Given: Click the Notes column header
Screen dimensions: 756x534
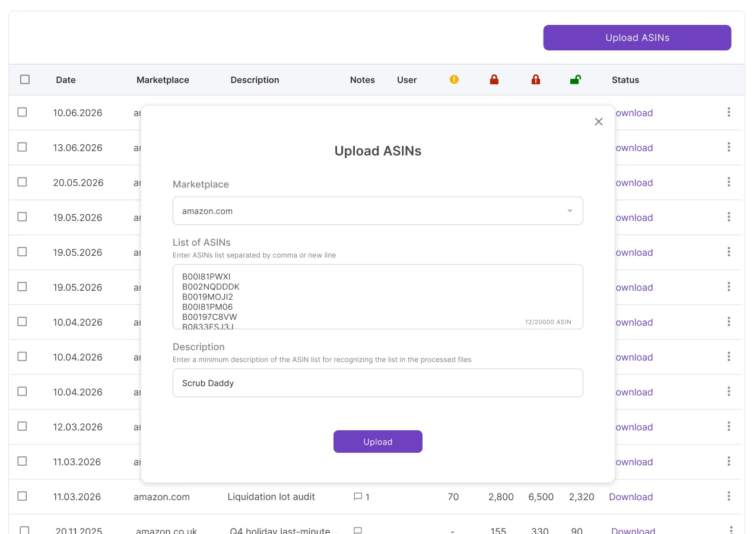Looking at the screenshot, I should 363,80.
